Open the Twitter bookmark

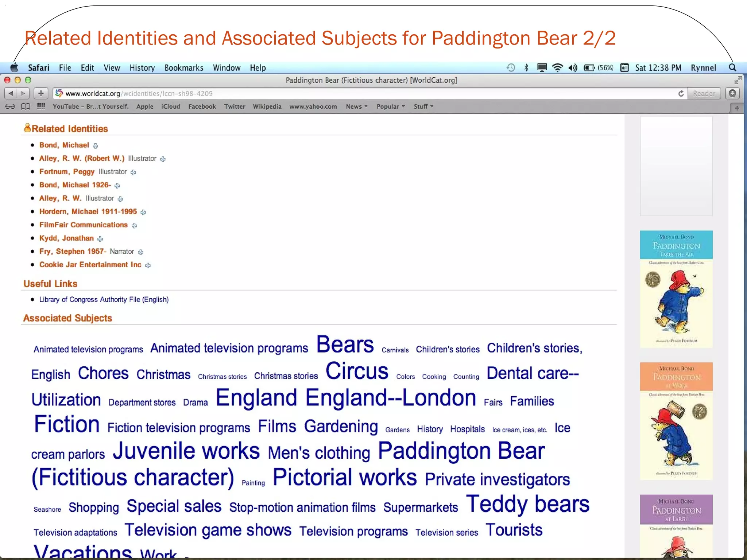235,106
